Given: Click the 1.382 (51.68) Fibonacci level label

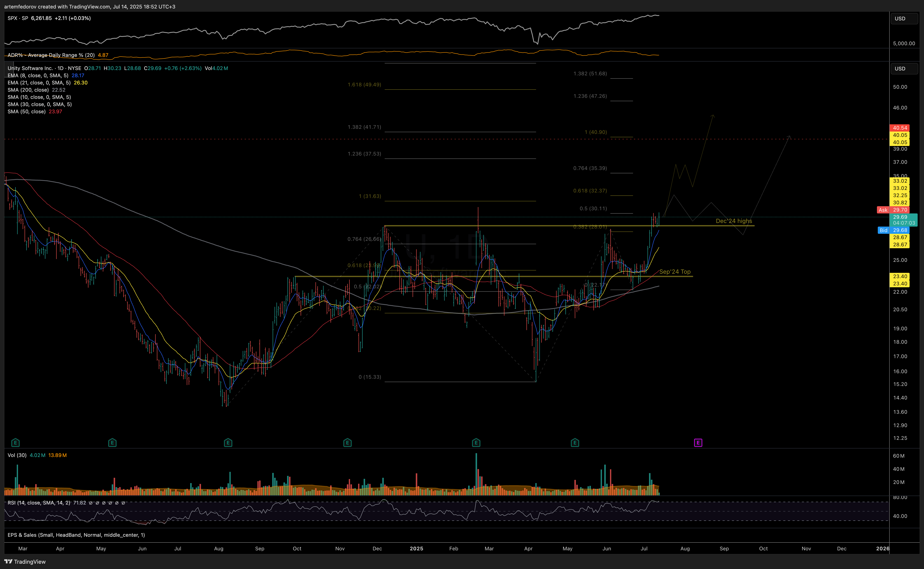Looking at the screenshot, I should pos(590,73).
